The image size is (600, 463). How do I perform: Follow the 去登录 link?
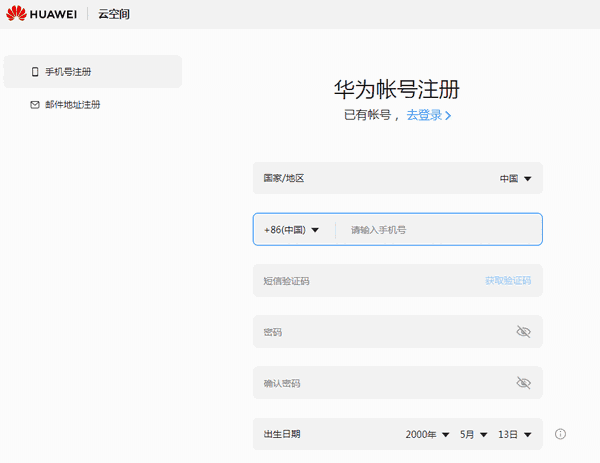pyautogui.click(x=424, y=115)
